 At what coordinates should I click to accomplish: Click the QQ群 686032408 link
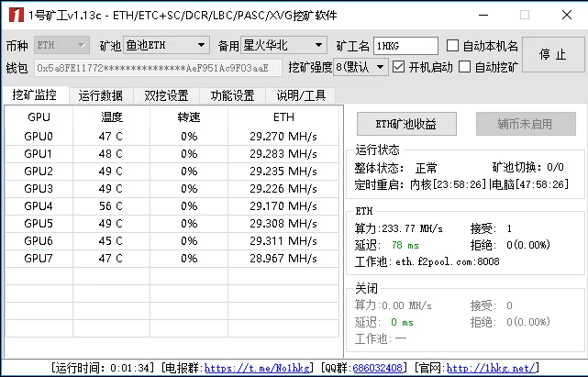coord(377,368)
